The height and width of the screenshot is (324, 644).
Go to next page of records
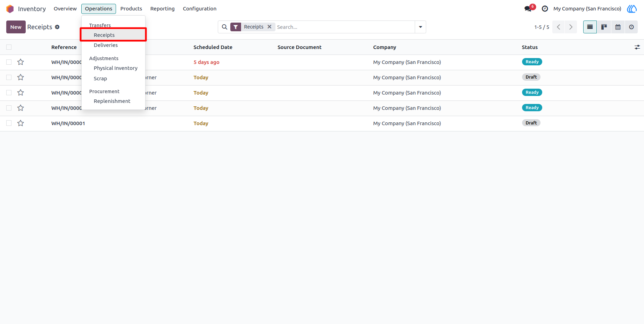[x=571, y=27]
